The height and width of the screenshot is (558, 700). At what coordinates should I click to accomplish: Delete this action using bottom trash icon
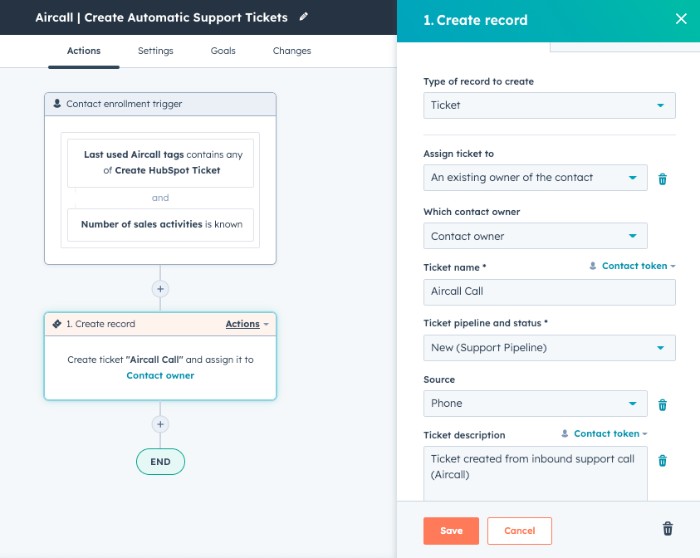coord(667,529)
